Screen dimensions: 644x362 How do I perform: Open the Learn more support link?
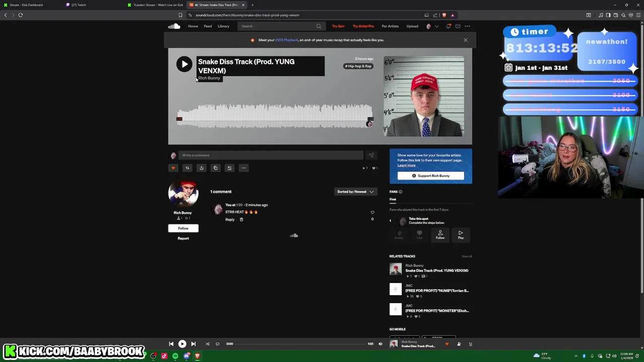407,165
